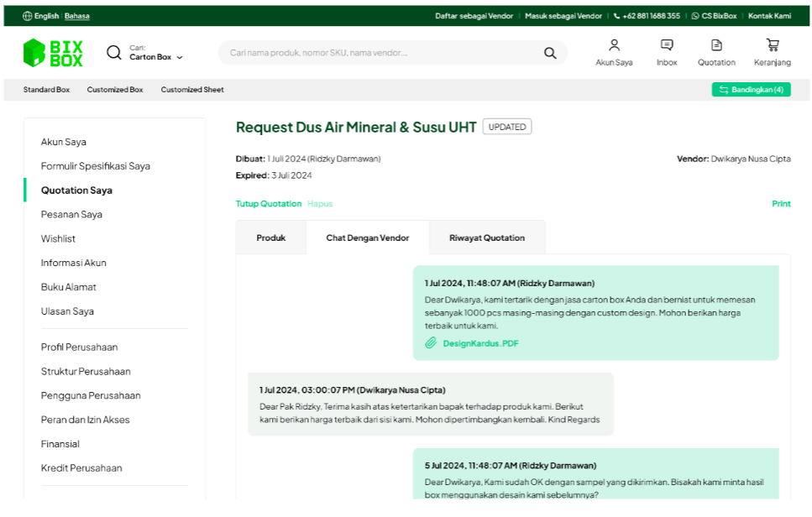Viewport: 812px width, 517px height.
Task: Open the Riwayat Quotation tab
Action: tap(486, 238)
